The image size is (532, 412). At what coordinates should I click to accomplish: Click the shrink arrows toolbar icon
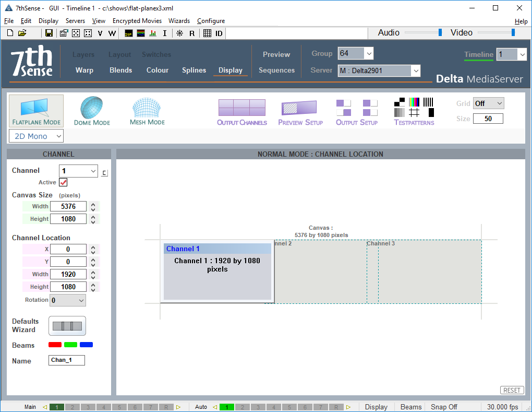click(x=88, y=33)
